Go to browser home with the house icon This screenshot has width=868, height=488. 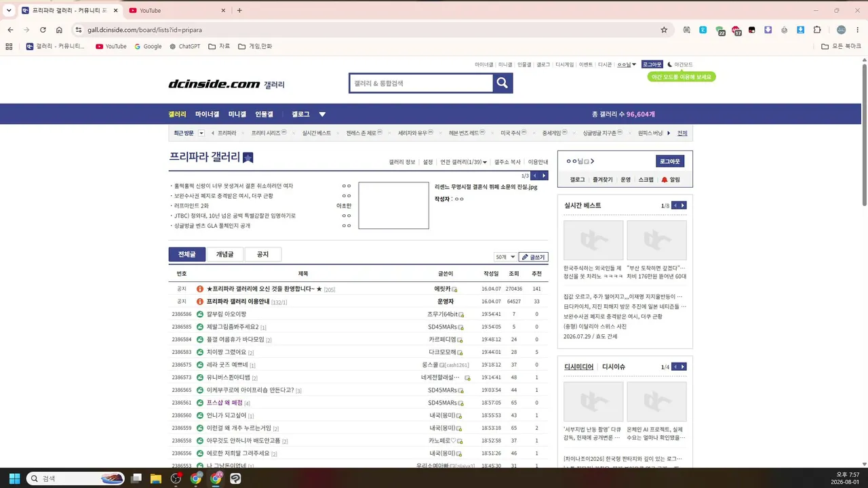click(59, 30)
